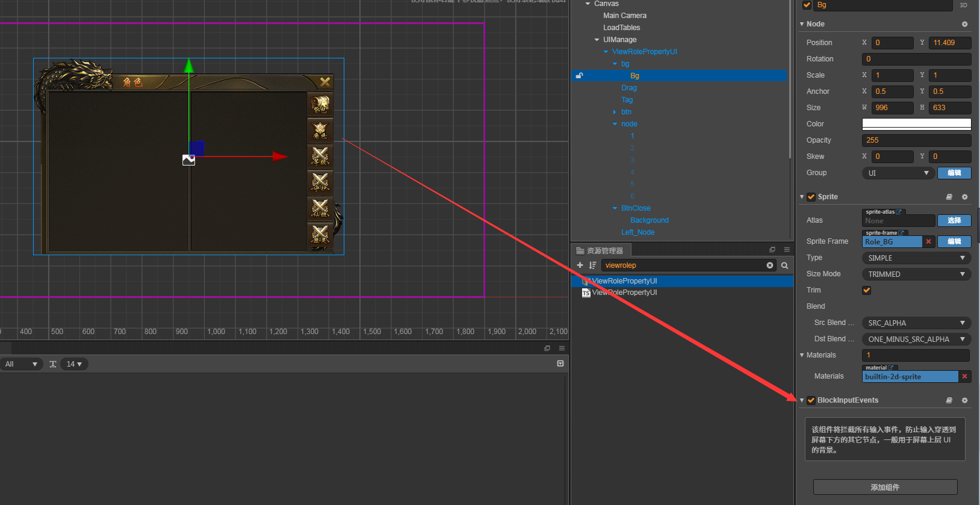Disable the BlockInputEvents component checkbox

811,400
